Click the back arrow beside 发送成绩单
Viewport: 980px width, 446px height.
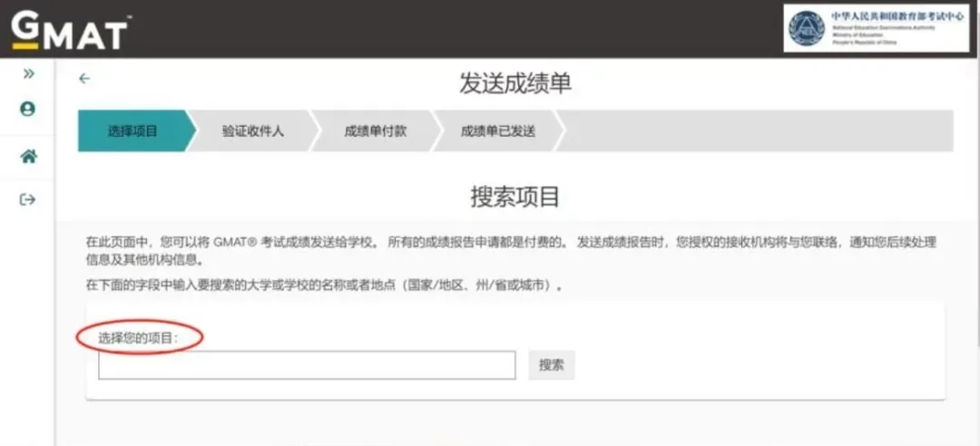pyautogui.click(x=84, y=79)
